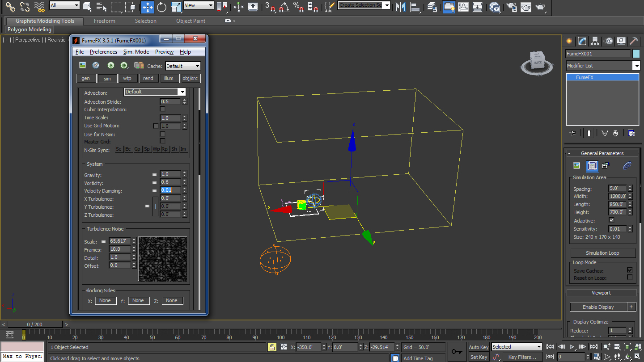Open the Hierarchy command panel tab

595,41
